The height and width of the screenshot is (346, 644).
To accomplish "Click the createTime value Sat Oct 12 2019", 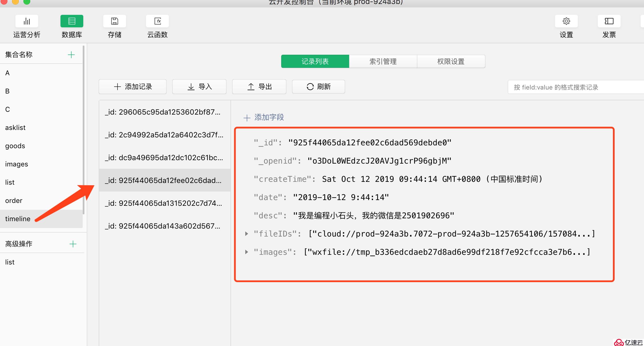I will pos(432,179).
